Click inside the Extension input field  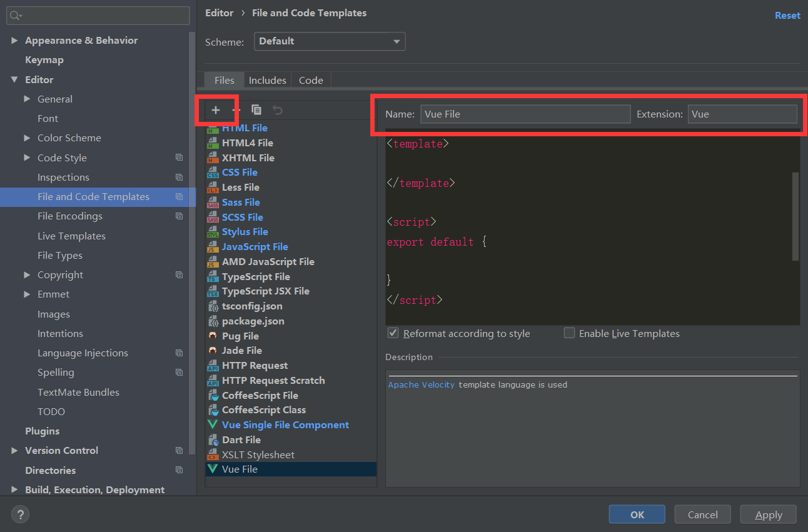click(742, 114)
